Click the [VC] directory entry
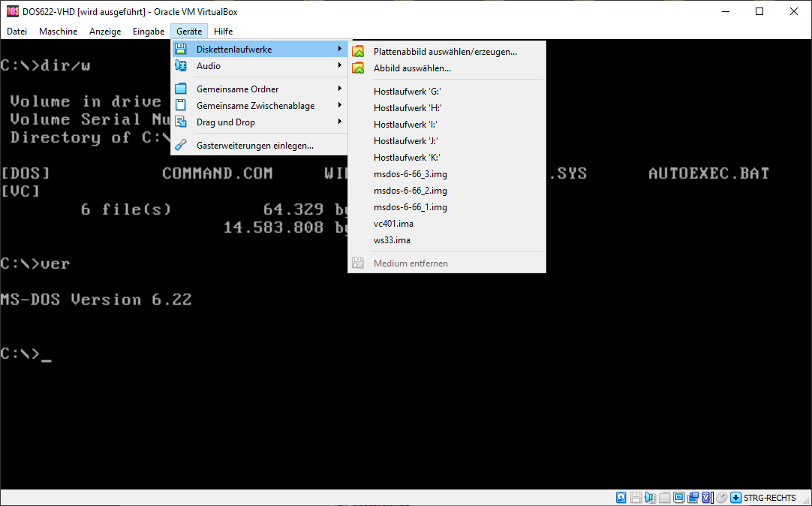This screenshot has height=506, width=812. point(20,191)
